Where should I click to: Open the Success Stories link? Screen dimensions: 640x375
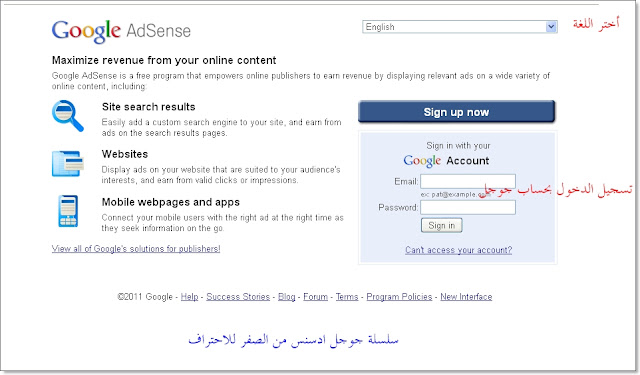pos(238,297)
